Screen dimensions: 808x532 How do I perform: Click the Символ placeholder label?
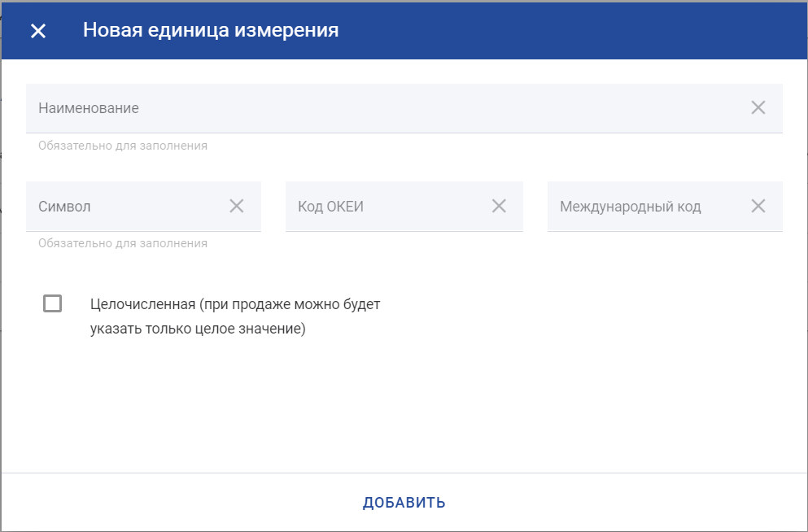tap(64, 207)
